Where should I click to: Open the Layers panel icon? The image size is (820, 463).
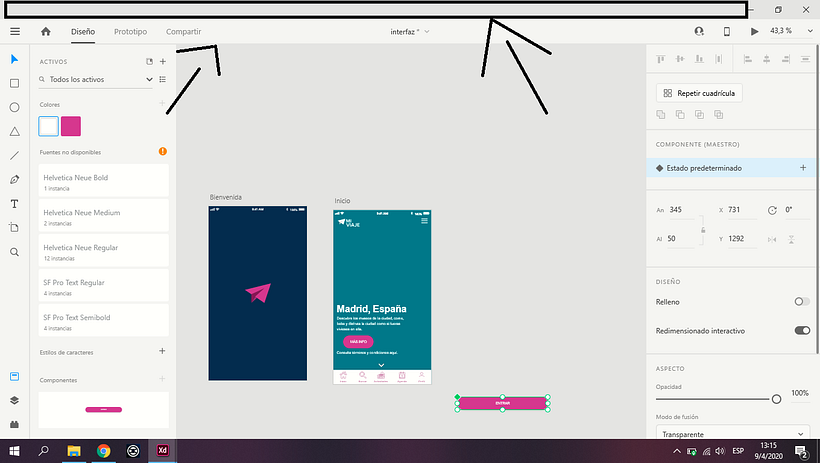coord(15,400)
